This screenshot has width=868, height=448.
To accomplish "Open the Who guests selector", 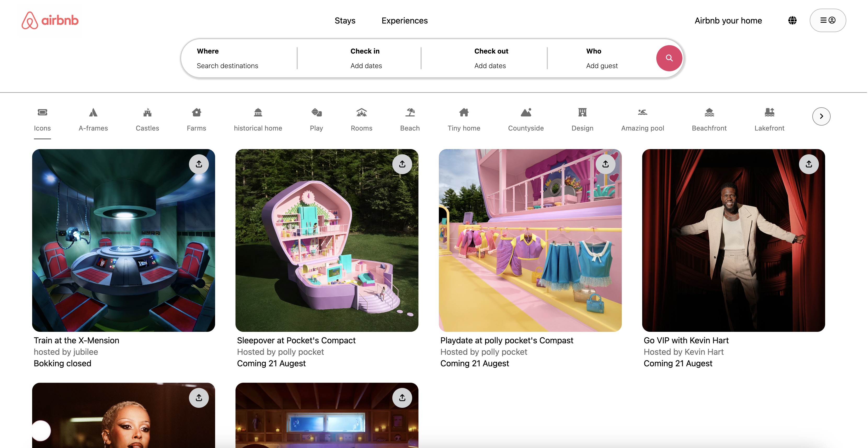I will tap(602, 58).
